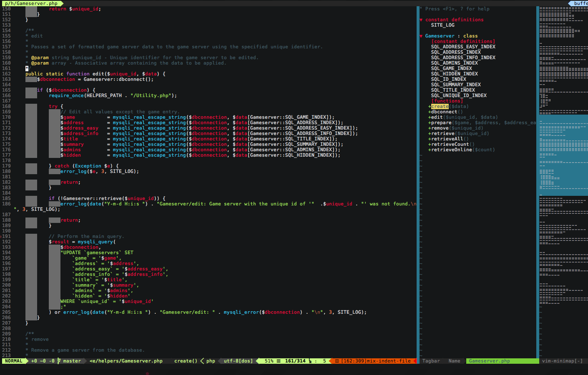Click the master branch name in statusline
This screenshot has width=588, height=375.
tap(72, 361)
